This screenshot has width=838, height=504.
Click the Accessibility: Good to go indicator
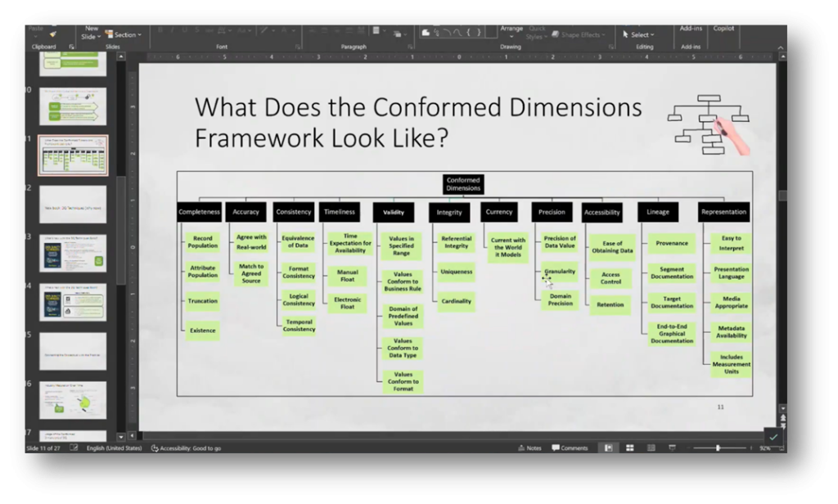pos(186,448)
